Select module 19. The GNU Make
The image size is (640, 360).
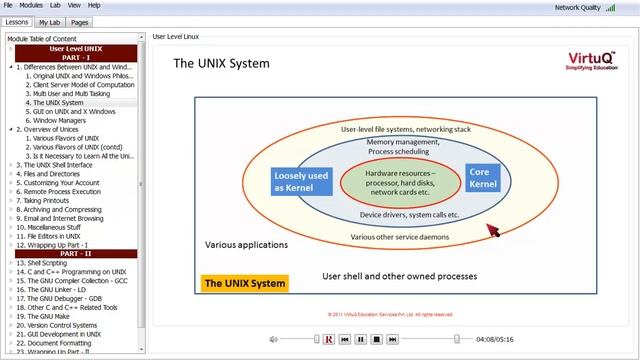[43, 317]
